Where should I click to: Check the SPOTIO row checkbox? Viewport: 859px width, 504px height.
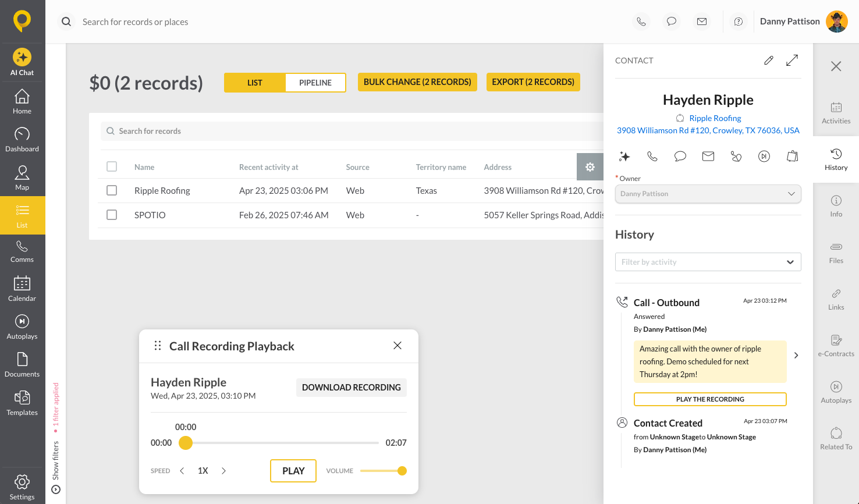pos(112,215)
